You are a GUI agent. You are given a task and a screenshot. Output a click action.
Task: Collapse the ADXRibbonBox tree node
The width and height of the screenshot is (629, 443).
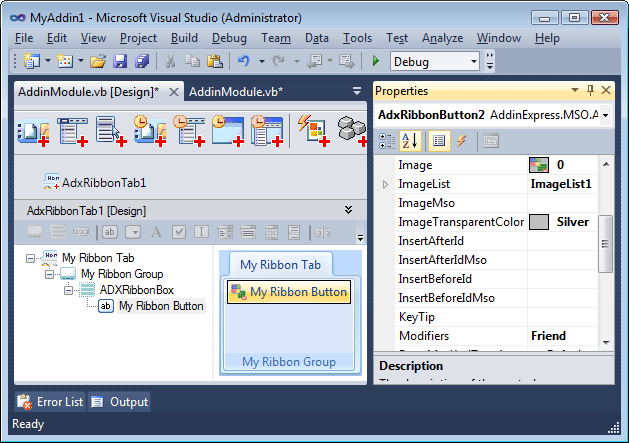coord(69,291)
